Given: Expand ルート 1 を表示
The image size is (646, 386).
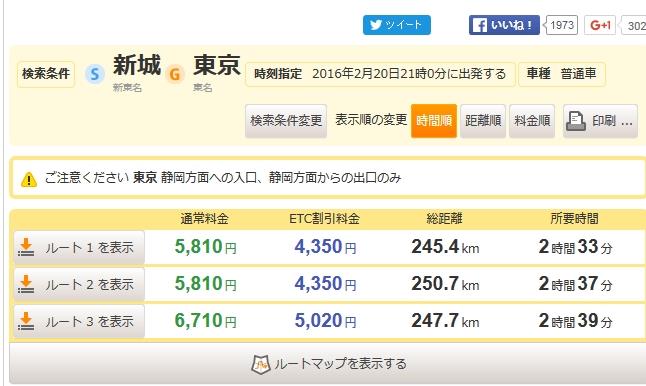Looking at the screenshot, I should [x=79, y=247].
